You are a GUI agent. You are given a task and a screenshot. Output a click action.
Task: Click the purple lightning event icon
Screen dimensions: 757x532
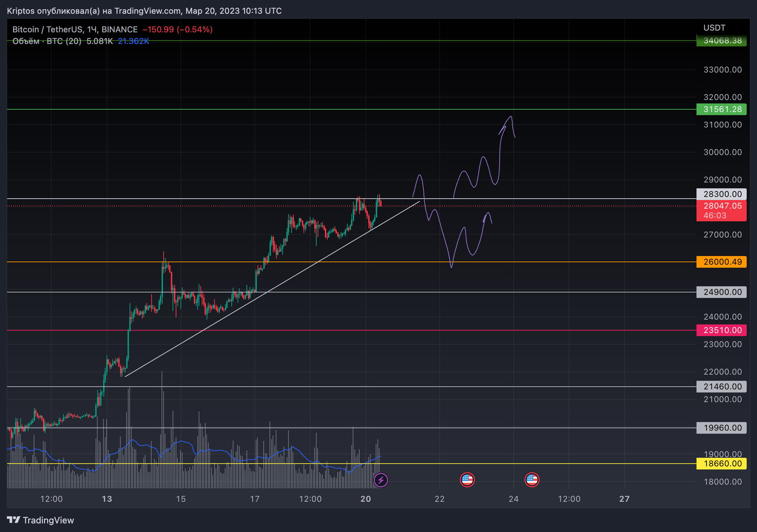click(381, 480)
